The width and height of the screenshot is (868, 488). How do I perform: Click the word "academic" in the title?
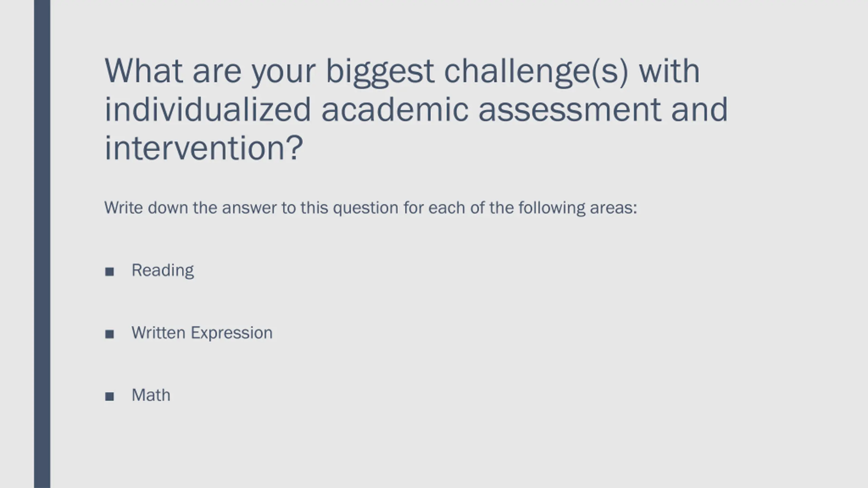pos(395,109)
